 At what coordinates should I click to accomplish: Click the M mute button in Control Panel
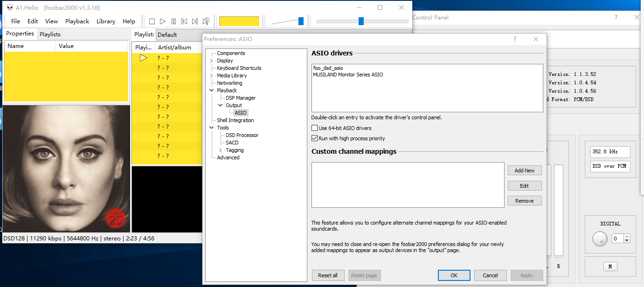pyautogui.click(x=610, y=266)
